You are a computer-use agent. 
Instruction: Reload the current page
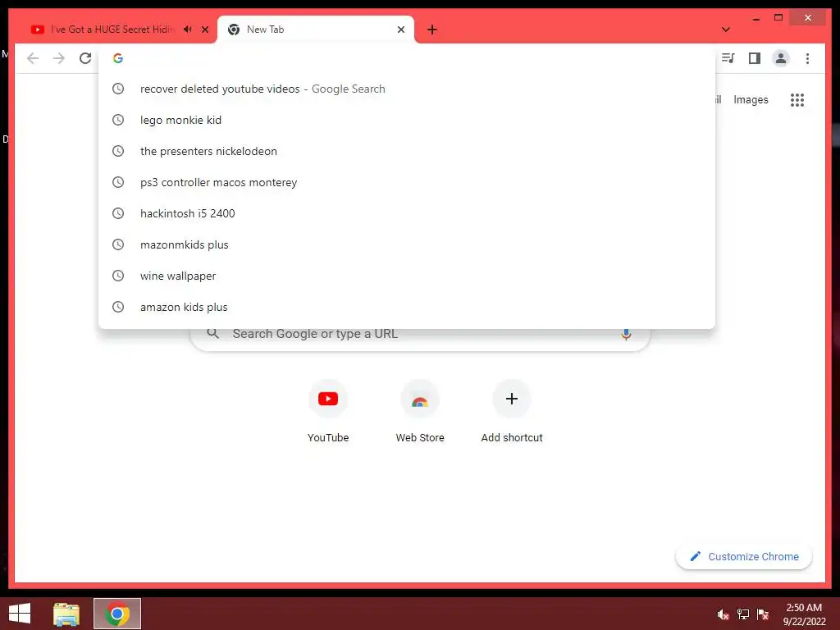[x=85, y=58]
